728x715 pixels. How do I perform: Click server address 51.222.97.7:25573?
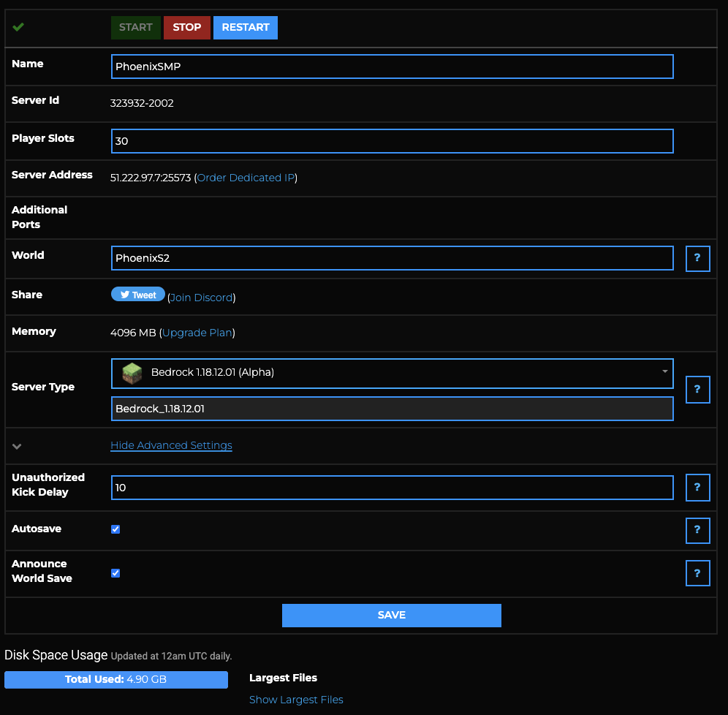[x=151, y=178]
